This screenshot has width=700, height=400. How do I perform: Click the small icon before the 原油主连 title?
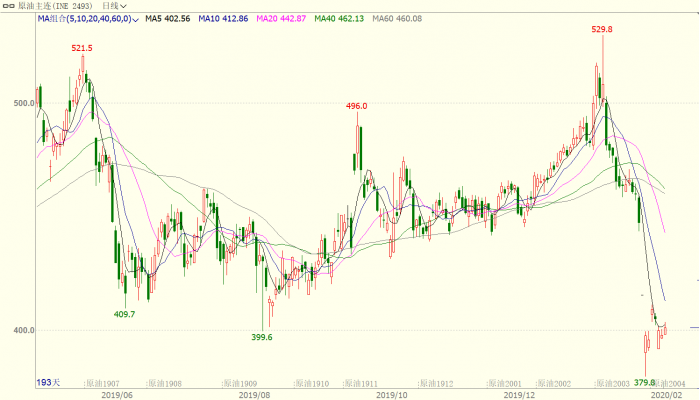9,6
